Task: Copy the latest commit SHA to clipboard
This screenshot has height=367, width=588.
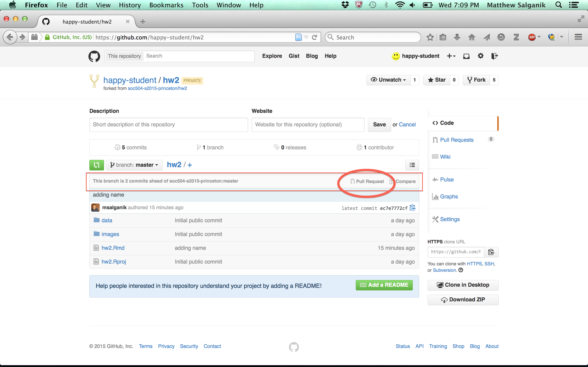Action: pyautogui.click(x=412, y=208)
